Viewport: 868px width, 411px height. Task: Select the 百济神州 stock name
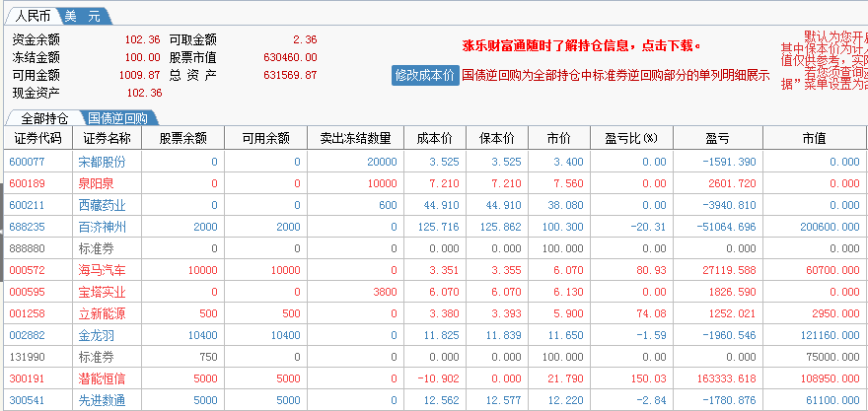(x=102, y=227)
